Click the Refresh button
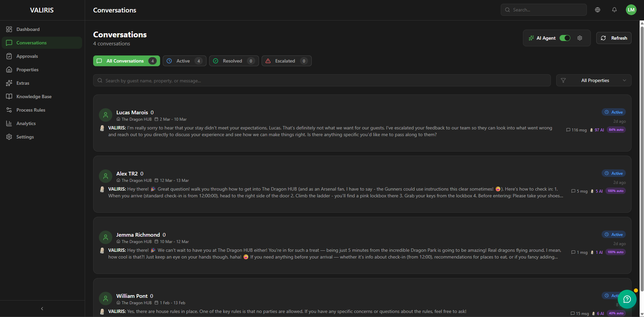The image size is (644, 317). [x=614, y=38]
